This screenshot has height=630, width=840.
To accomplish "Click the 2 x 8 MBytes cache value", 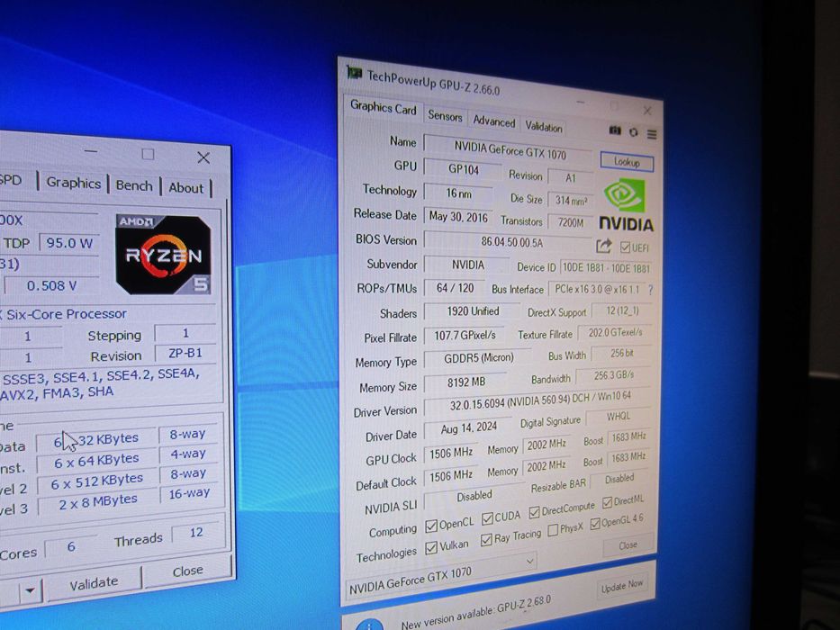I will (x=98, y=502).
